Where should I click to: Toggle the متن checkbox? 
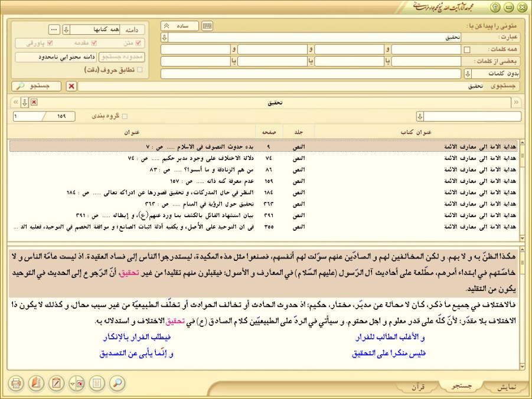[138, 43]
